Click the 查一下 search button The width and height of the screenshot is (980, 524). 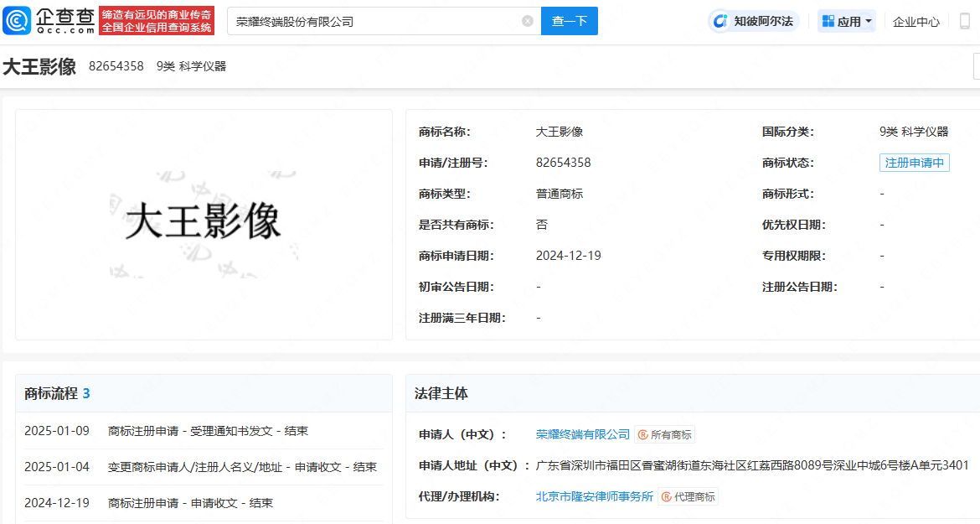570,21
